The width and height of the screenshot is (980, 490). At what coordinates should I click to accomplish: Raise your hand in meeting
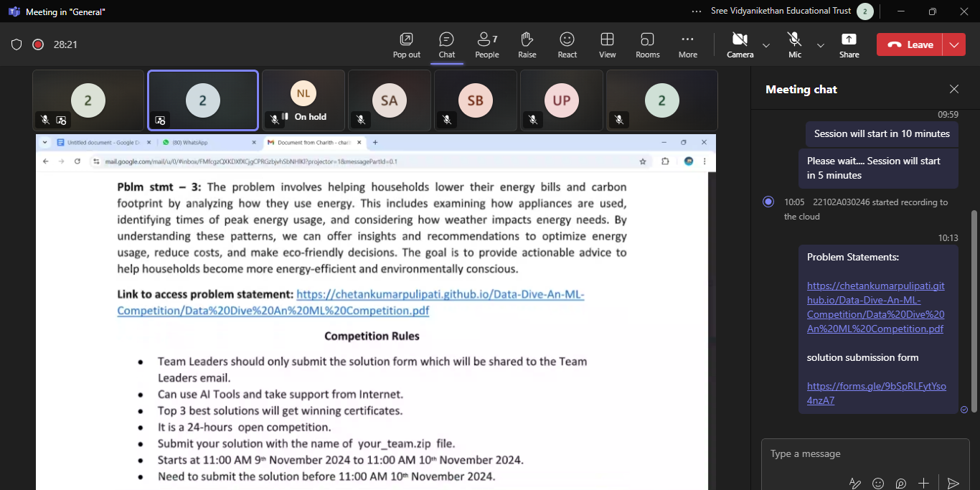coord(527,44)
